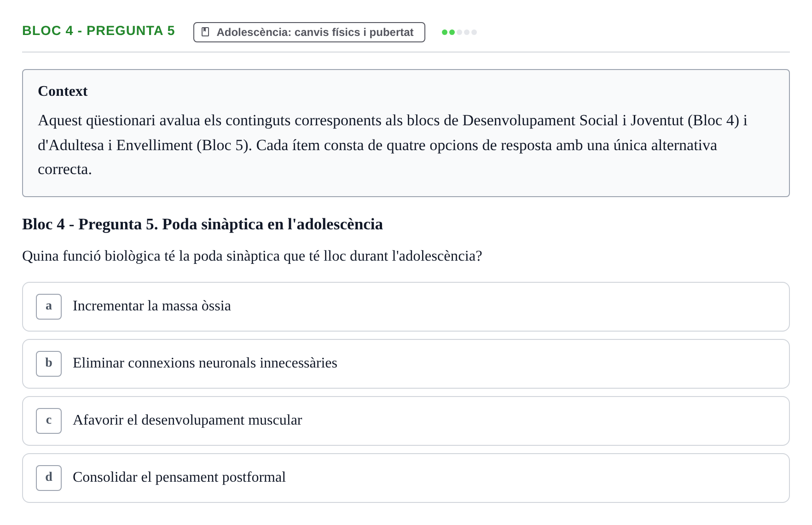Click the question text "Quina funció biològica..."

pos(252,256)
